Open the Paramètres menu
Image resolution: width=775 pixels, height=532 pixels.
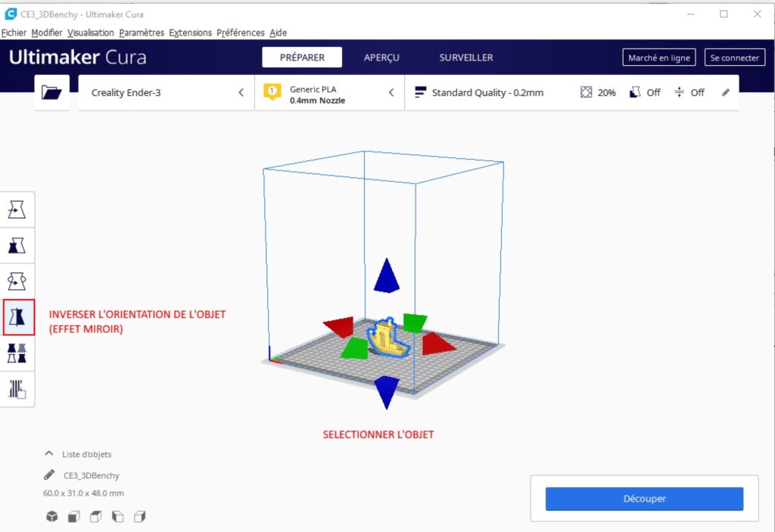coord(142,33)
